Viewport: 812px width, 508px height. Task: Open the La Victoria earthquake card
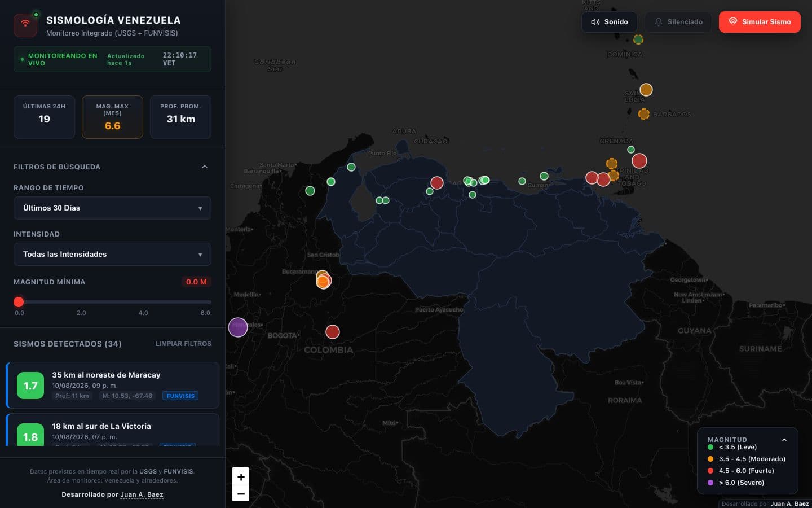coord(112,430)
